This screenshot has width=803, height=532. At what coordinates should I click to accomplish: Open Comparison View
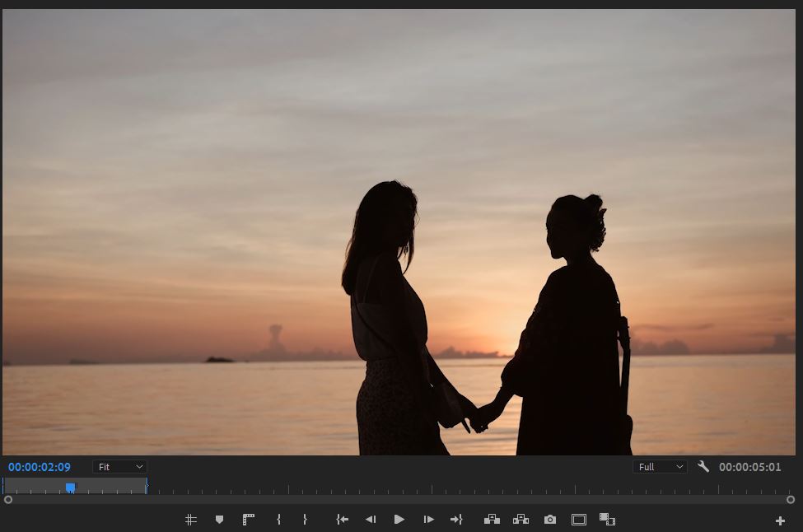(579, 520)
